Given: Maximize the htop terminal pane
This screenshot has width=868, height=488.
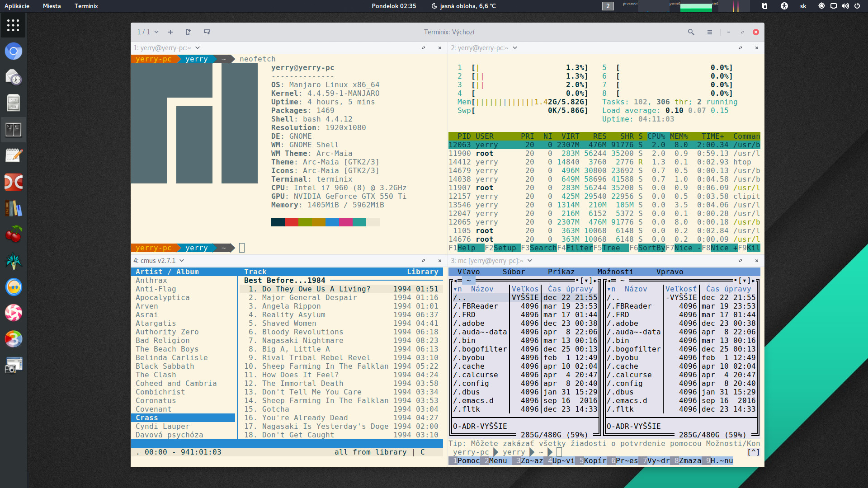Looking at the screenshot, I should coord(741,48).
